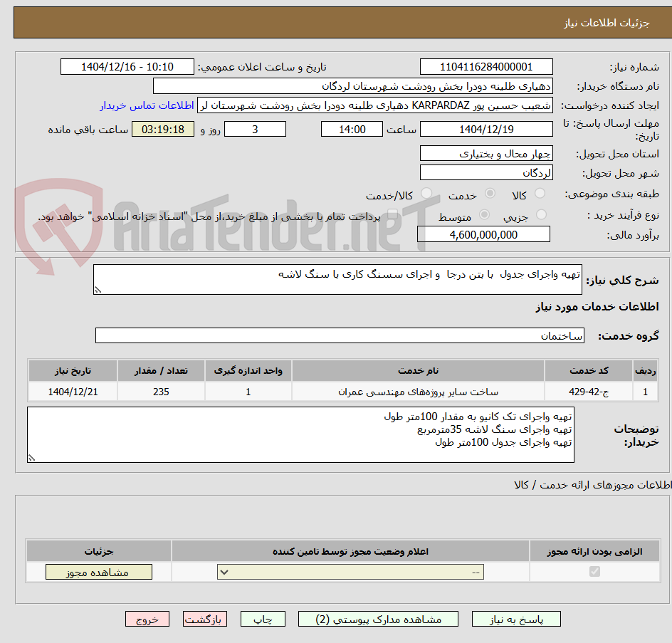Click the quantity cell 235
This screenshot has width=672, height=643.
[x=161, y=392]
